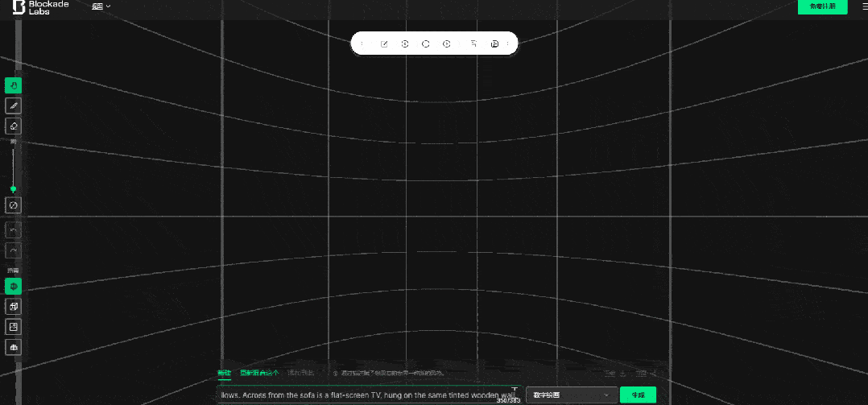Click the Blockade Labs logo
This screenshot has width=868, height=405.
(x=40, y=6)
